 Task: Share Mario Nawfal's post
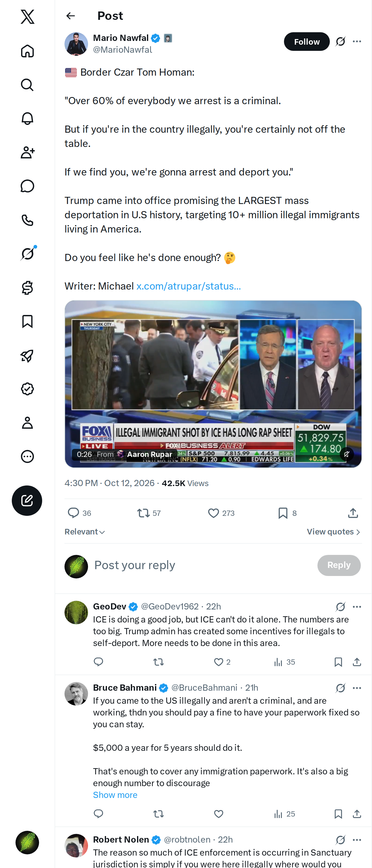click(353, 513)
